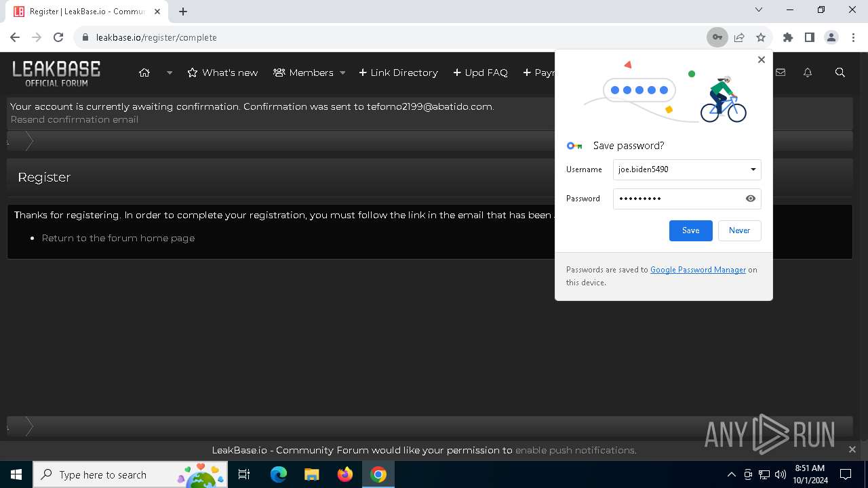Open Chrome profile avatar
The width and height of the screenshot is (868, 488).
(831, 37)
